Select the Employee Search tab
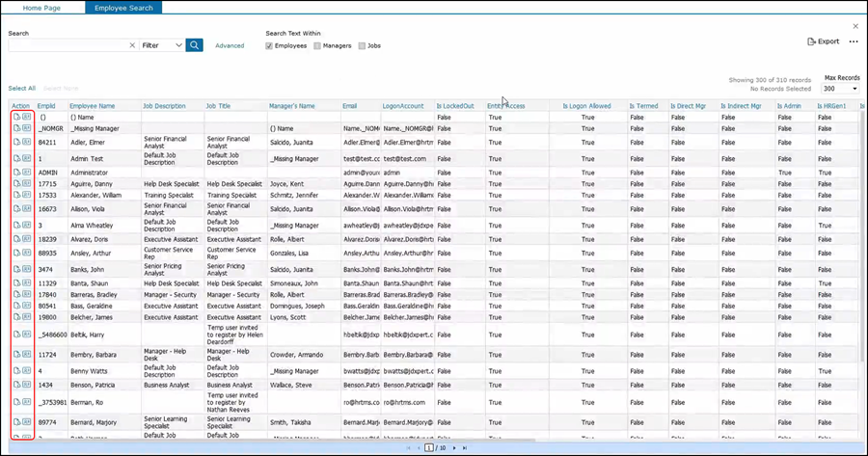Image resolution: width=868 pixels, height=456 pixels. 123,7
